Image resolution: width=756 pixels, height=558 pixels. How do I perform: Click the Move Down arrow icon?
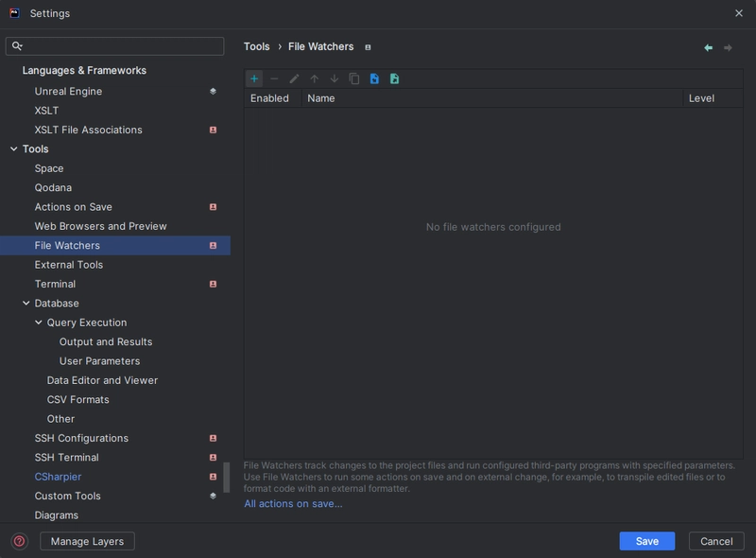click(335, 78)
